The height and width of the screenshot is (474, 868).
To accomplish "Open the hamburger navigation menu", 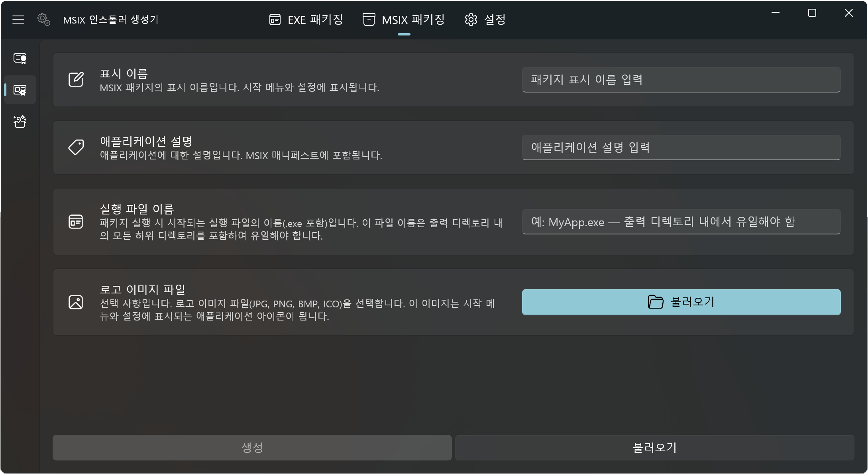I will [x=18, y=20].
